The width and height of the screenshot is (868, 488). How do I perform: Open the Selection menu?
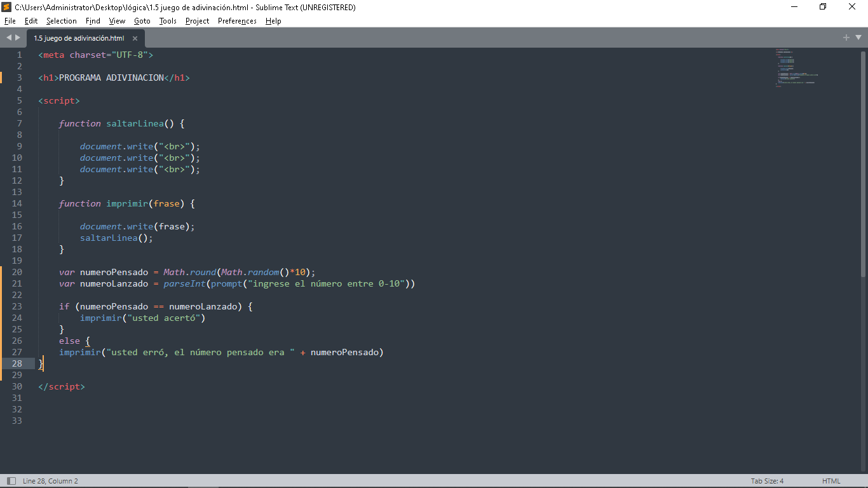point(62,21)
